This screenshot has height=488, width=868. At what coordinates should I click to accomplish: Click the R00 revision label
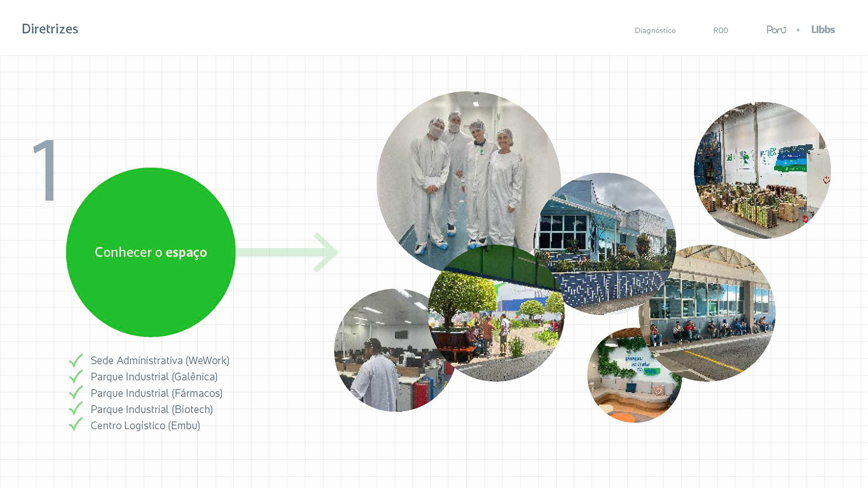click(721, 31)
